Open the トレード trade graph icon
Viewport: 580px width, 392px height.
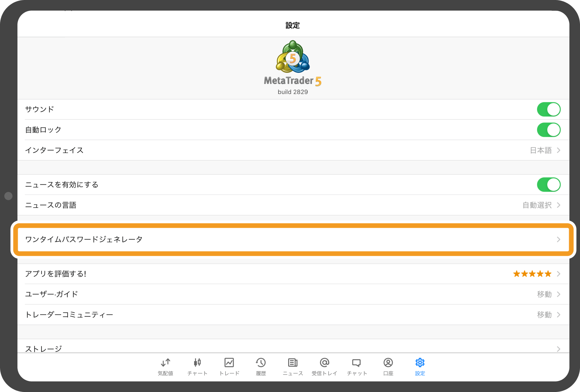pyautogui.click(x=229, y=362)
